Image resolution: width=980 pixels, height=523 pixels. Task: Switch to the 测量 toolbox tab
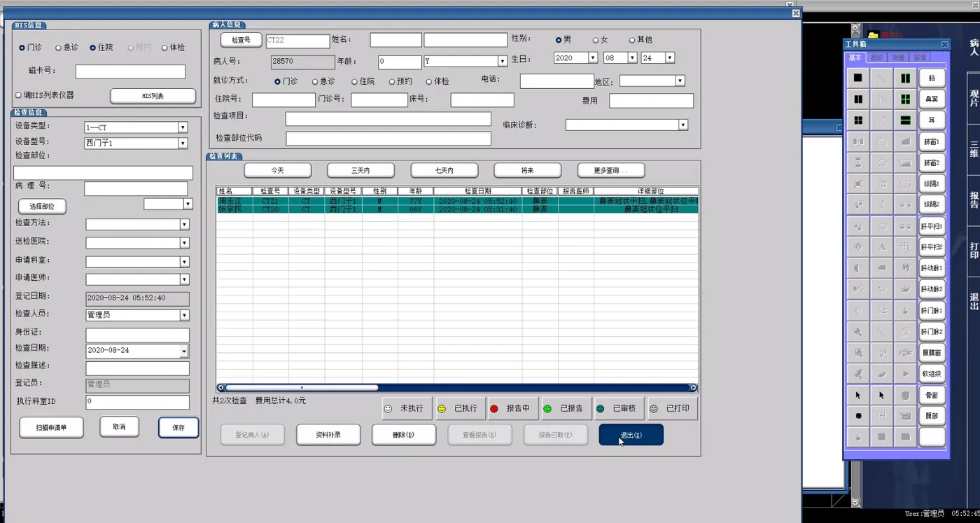click(899, 57)
